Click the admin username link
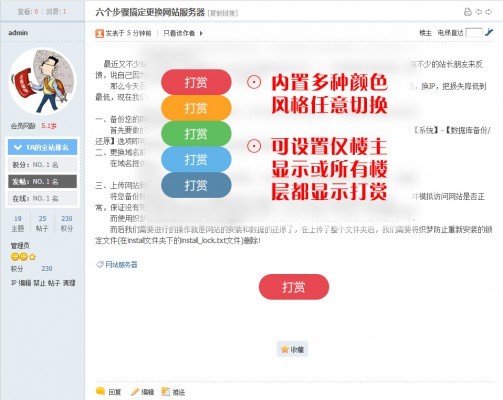This screenshot has height=400, width=503. click(x=18, y=33)
